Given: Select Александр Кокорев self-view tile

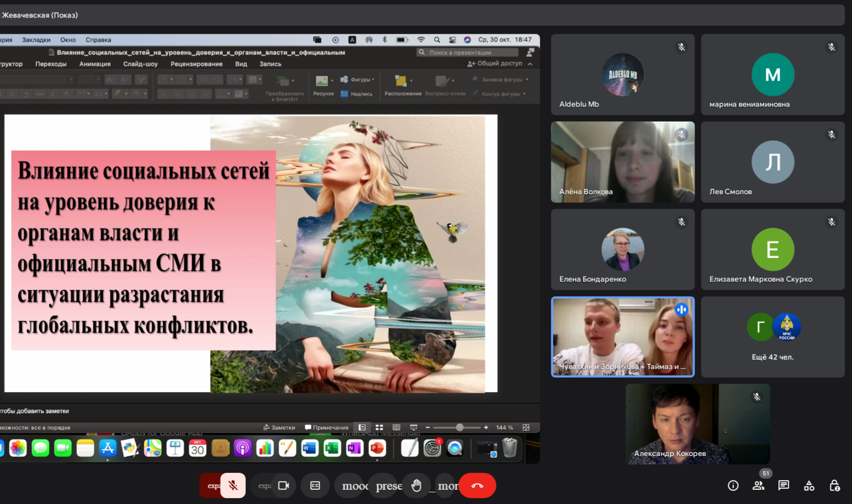Looking at the screenshot, I should [x=698, y=424].
